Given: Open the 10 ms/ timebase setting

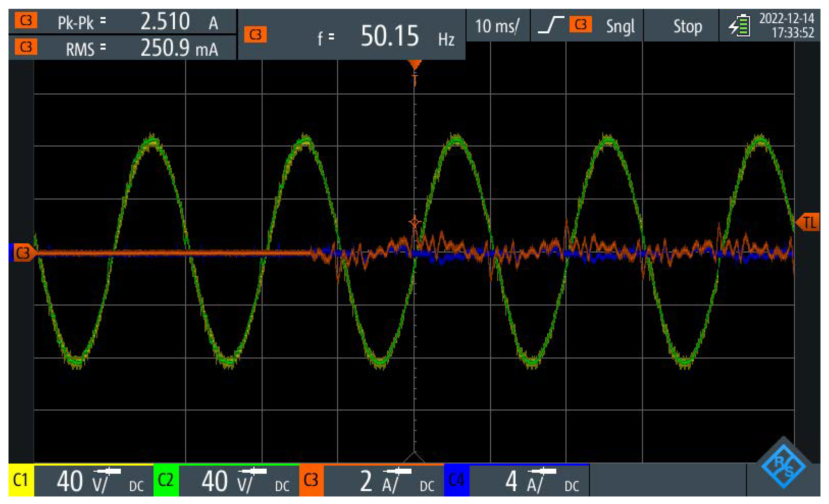Looking at the screenshot, I should (x=498, y=26).
